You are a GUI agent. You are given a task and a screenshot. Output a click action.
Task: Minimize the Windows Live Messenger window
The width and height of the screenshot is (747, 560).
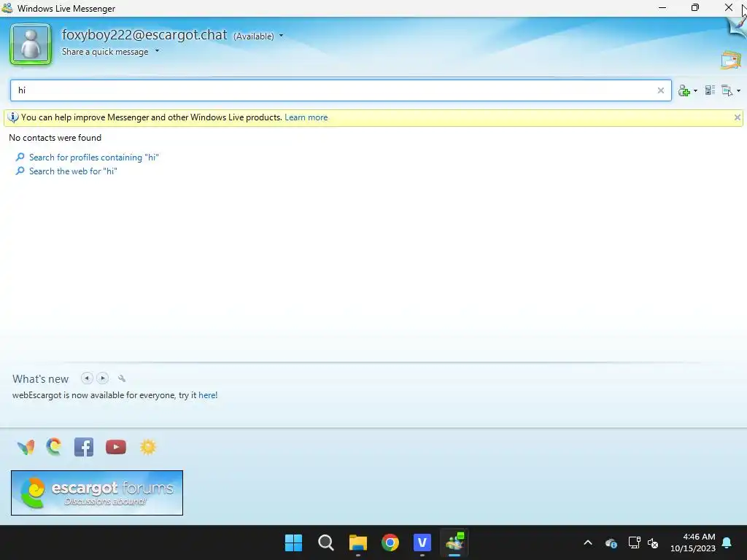coord(662,7)
